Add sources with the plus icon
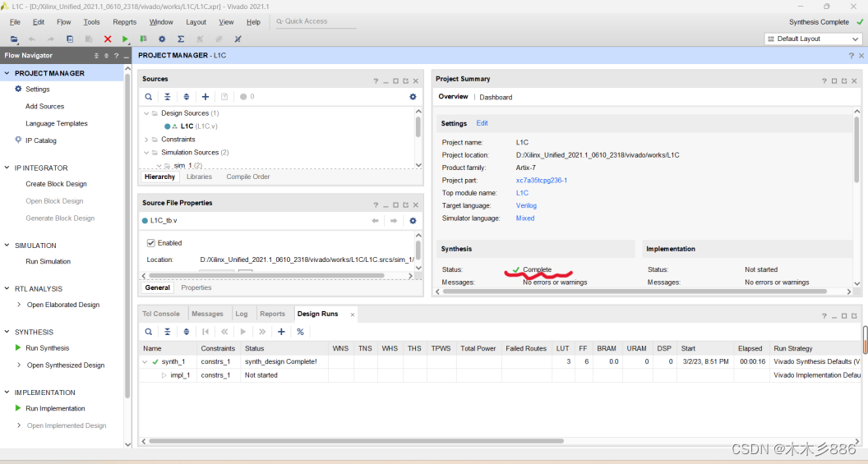Screen dimensions: 868x464 (x=205, y=97)
